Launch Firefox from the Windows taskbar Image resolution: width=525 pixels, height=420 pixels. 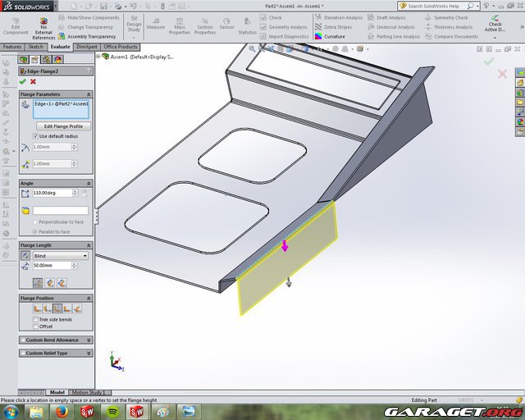62,411
